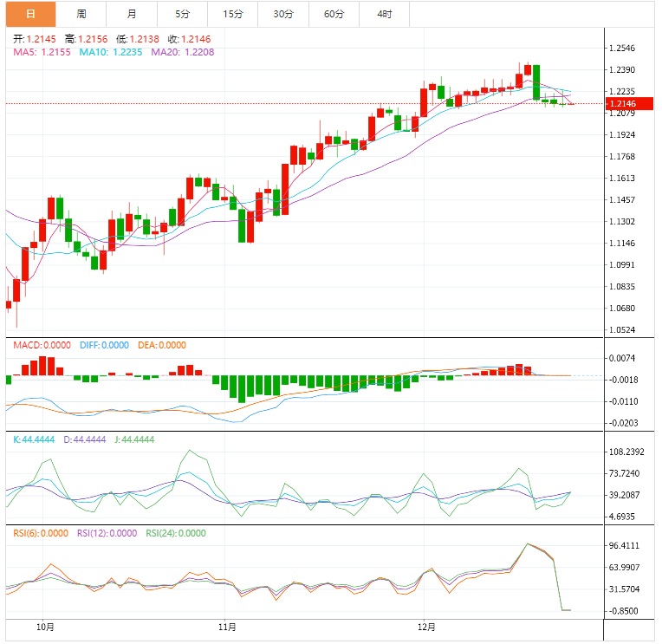This screenshot has height=644, width=662.
Task: Click the 11月 date axis marker
Action: [226, 627]
